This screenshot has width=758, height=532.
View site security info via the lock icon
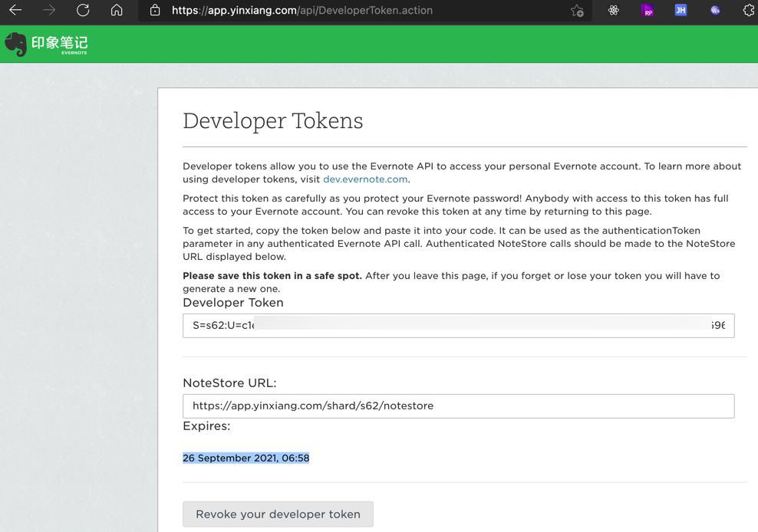155,10
